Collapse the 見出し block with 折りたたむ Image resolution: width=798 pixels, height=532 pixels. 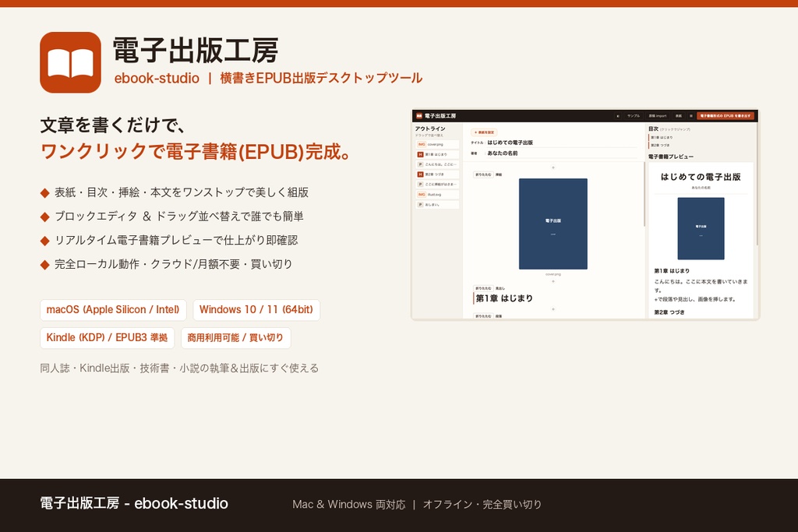click(x=483, y=288)
